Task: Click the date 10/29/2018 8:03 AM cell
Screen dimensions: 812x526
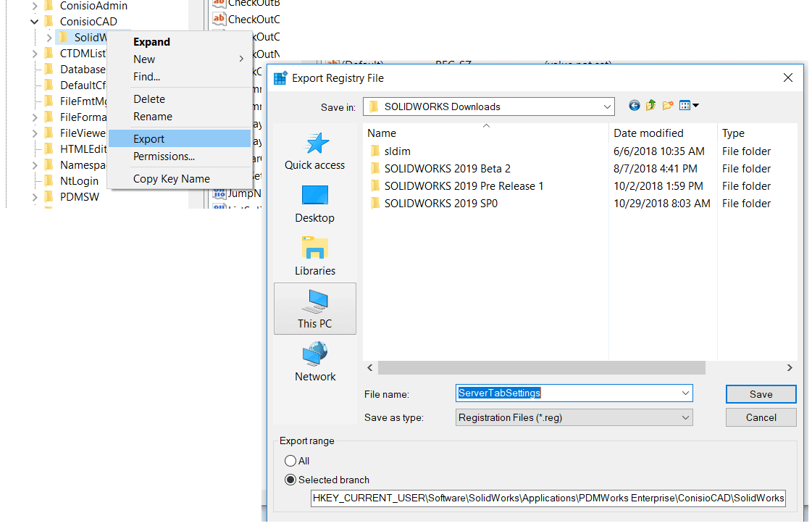Action: [x=662, y=203]
